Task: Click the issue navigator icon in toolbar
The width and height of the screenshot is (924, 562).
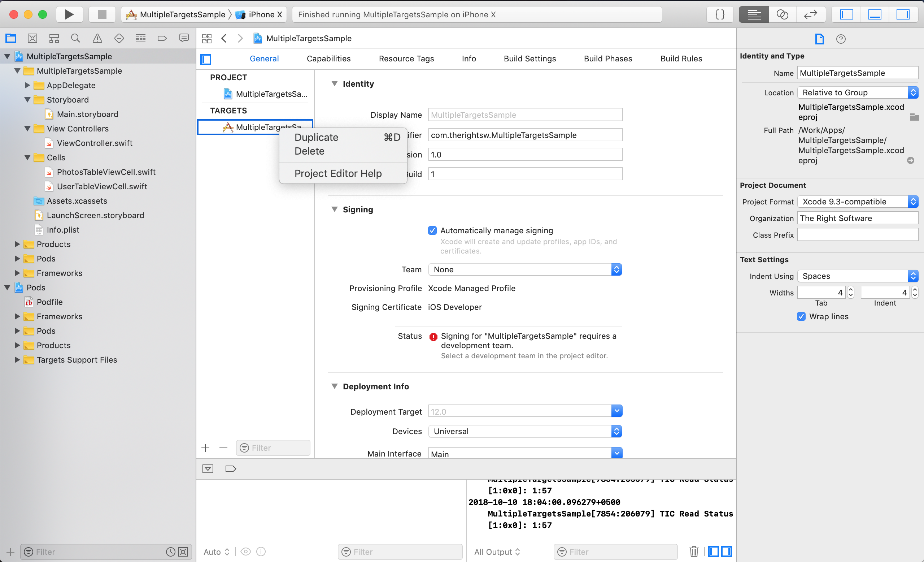Action: point(96,38)
